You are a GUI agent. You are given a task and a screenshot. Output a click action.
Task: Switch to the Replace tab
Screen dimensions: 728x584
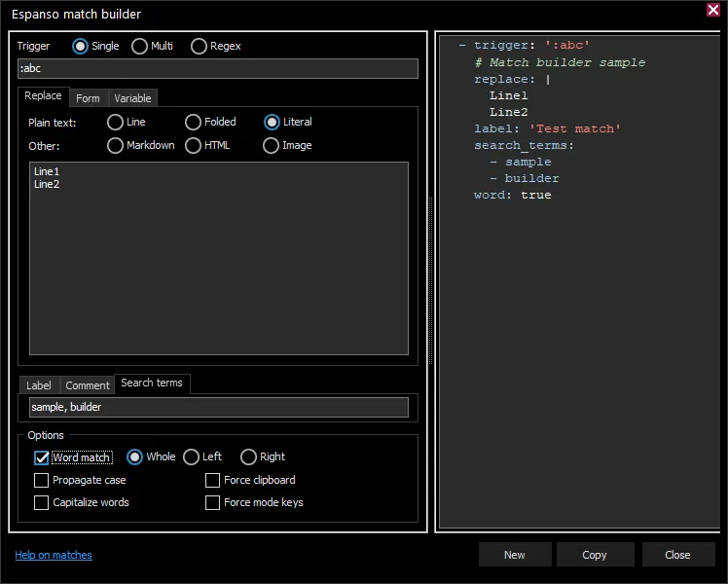point(43,96)
